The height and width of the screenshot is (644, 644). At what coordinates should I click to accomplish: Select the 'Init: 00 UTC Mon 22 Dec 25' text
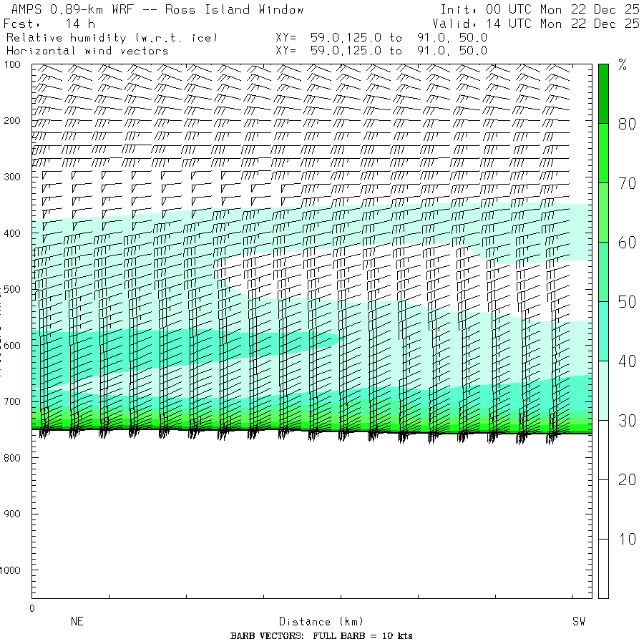pyautogui.click(x=540, y=9)
